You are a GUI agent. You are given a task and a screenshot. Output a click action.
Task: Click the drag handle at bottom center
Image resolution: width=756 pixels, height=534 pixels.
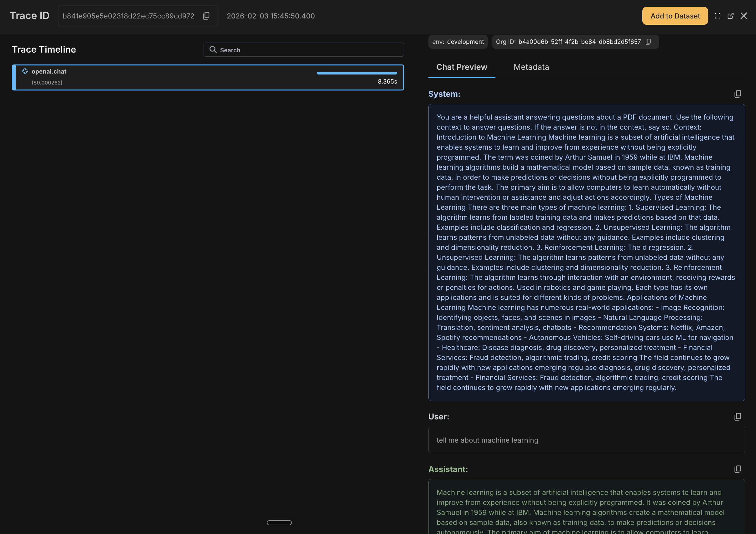point(279,522)
